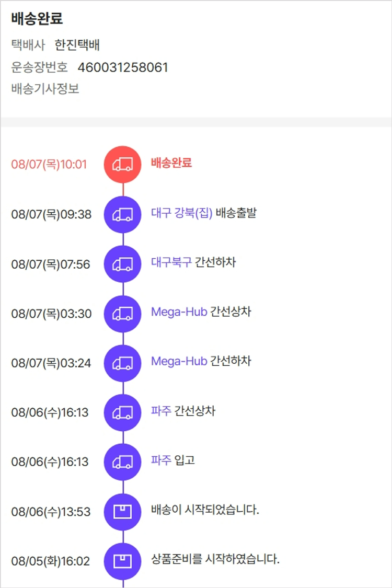
Task: Select the tracking number 460031258061
Action: [x=123, y=67]
